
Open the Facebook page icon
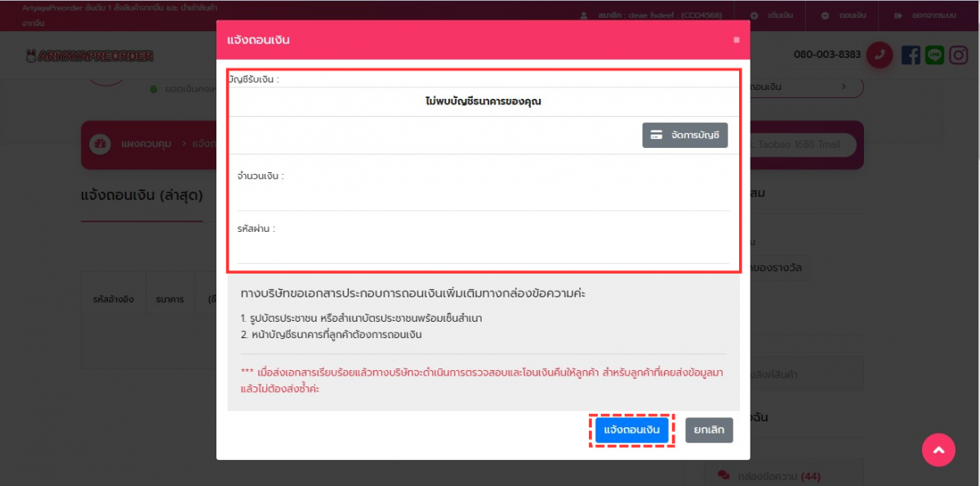click(911, 55)
